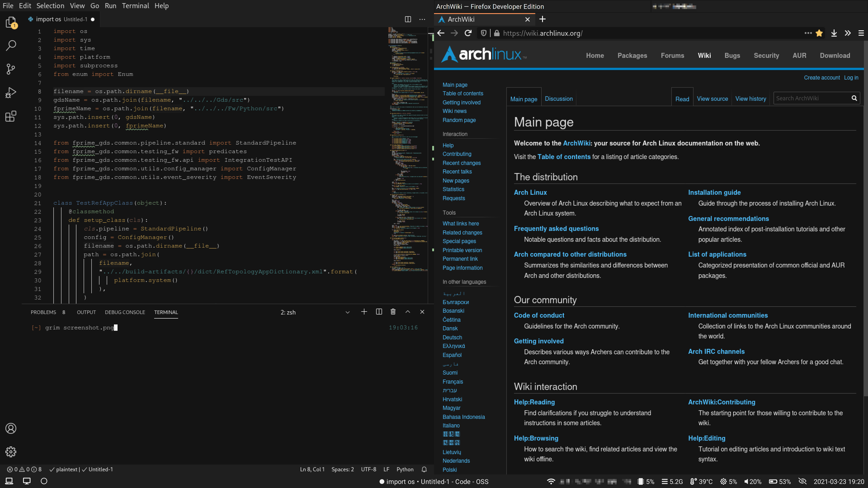View site security lock information
Image resolution: width=868 pixels, height=488 pixels.
coord(496,33)
